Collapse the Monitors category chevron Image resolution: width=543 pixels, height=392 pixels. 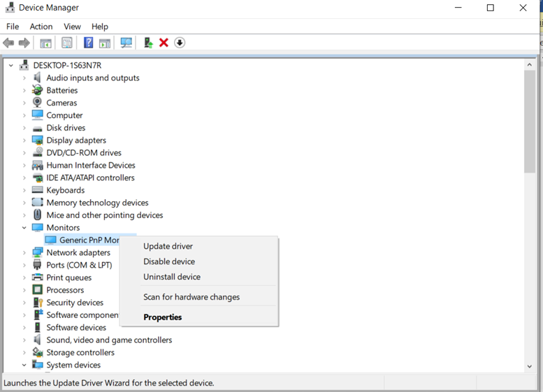pos(24,228)
